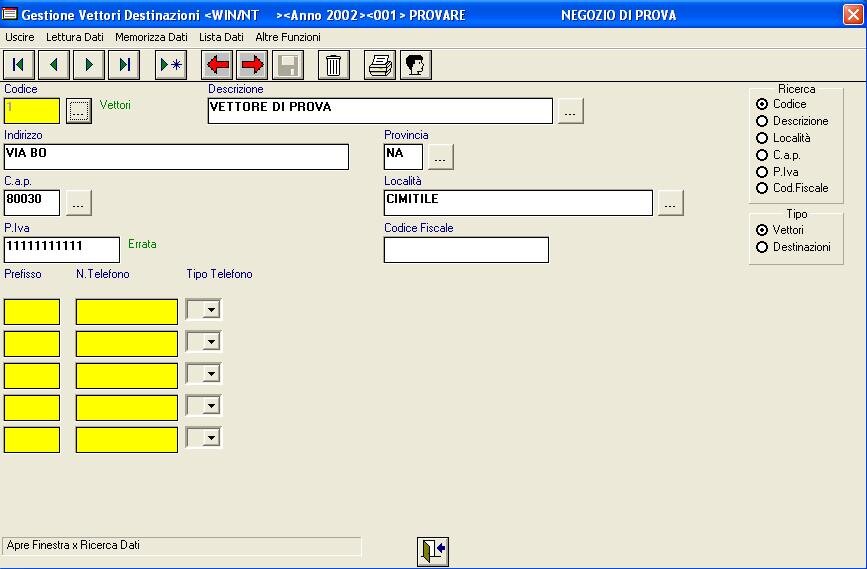Click the red left arrow icon
Screen dimensions: 867x569
point(217,65)
